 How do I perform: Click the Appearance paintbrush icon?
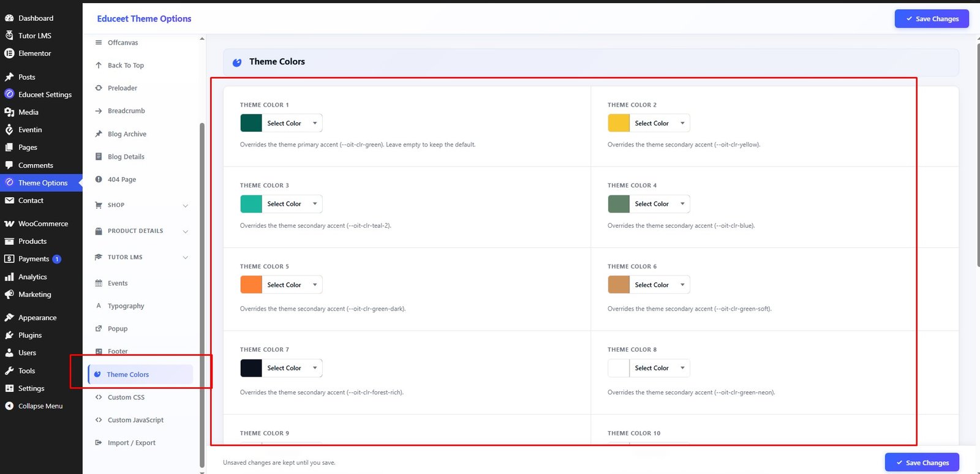coord(9,318)
